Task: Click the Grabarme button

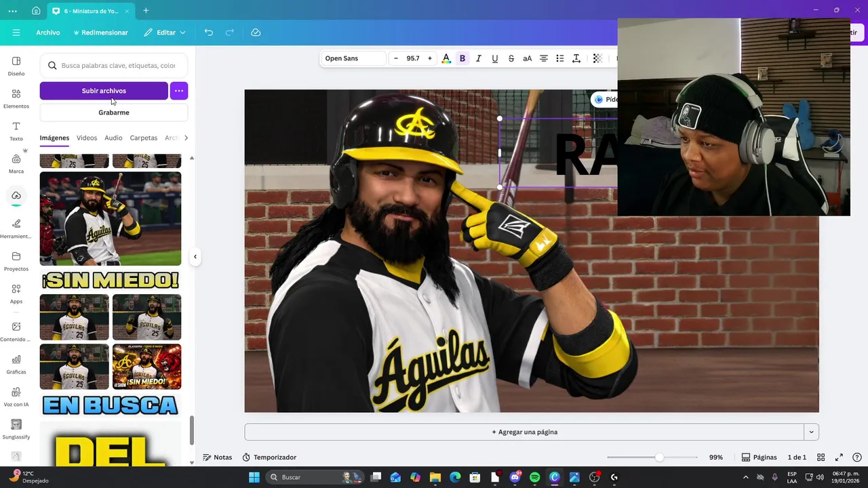Action: tap(114, 113)
